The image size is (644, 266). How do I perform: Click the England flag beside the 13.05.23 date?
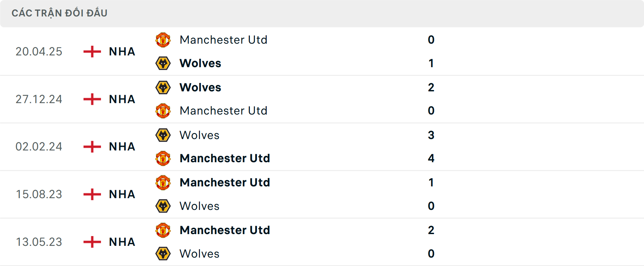(x=91, y=242)
